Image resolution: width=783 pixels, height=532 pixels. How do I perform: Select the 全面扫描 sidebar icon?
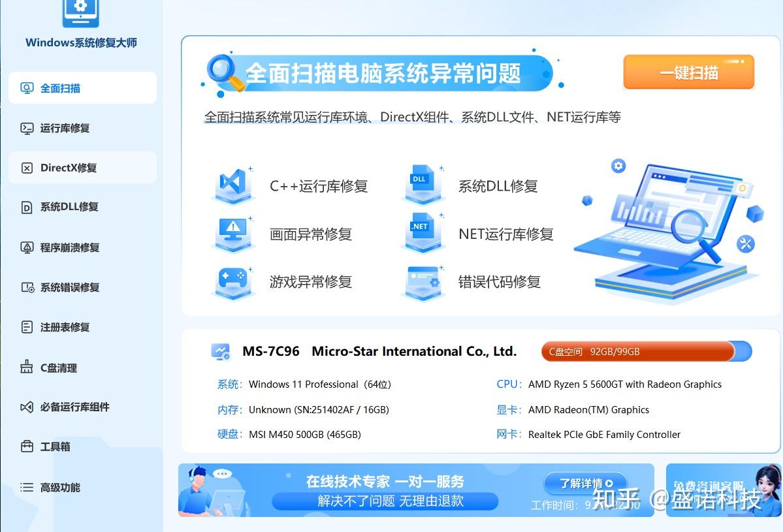coord(27,88)
